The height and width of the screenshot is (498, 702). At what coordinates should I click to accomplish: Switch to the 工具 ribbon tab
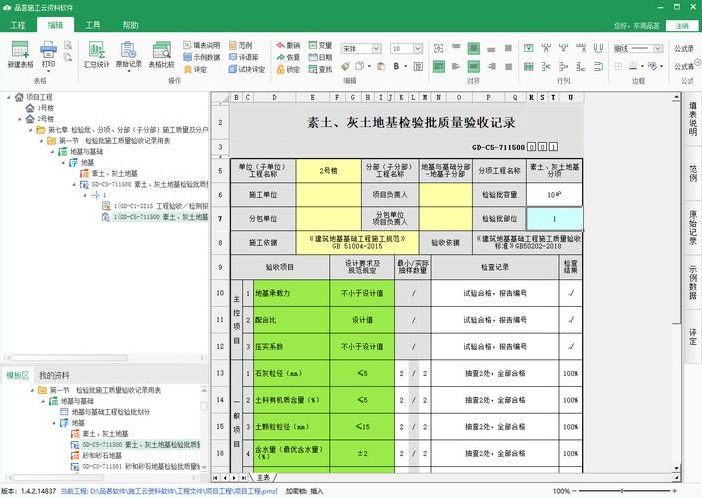point(93,25)
